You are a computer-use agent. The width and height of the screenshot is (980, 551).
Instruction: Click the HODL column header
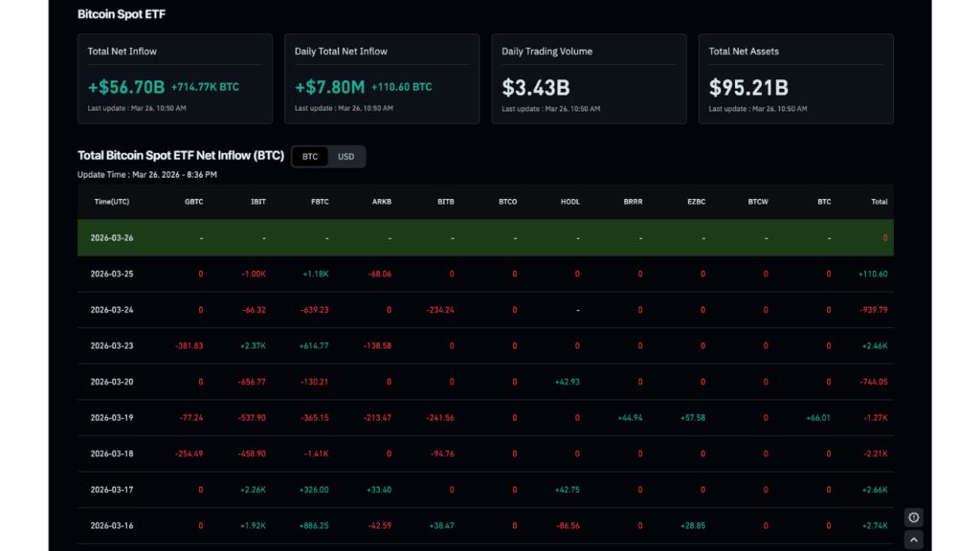click(x=570, y=202)
